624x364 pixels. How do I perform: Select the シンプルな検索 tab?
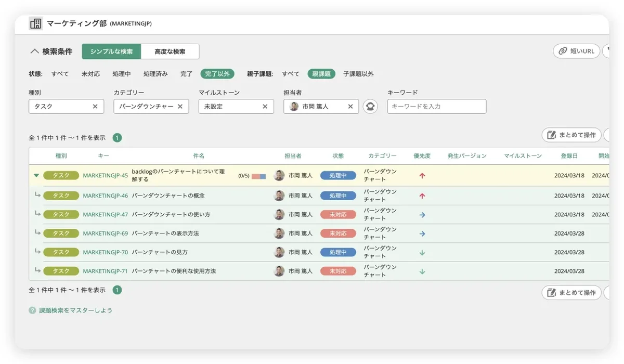(x=111, y=51)
